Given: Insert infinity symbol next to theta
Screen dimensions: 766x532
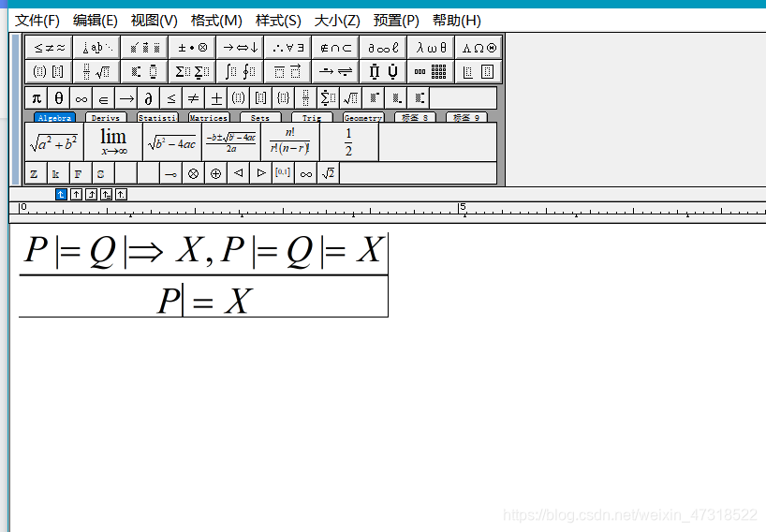Looking at the screenshot, I should click(81, 98).
